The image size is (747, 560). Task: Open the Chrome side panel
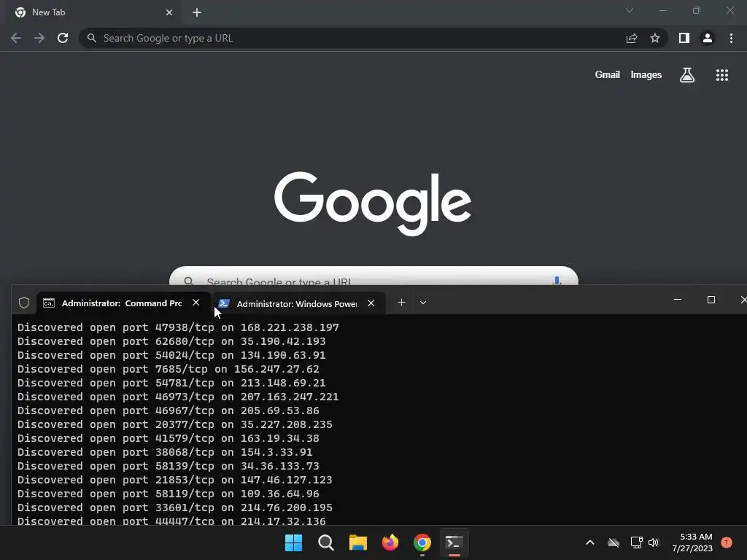tap(684, 38)
